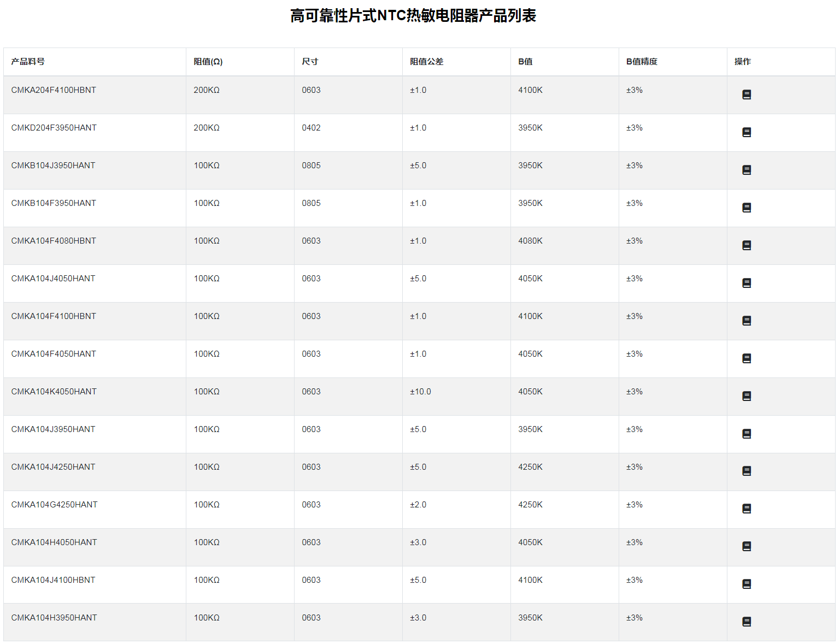Click the 阻值(Ω) column header
The image size is (840, 644).
pos(208,62)
